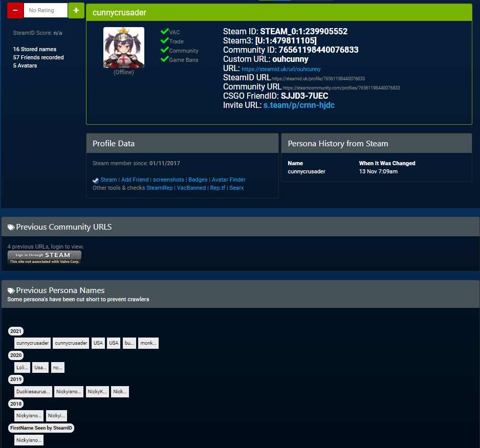Click the No Rating field
This screenshot has height=448, width=480.
coord(46,10)
